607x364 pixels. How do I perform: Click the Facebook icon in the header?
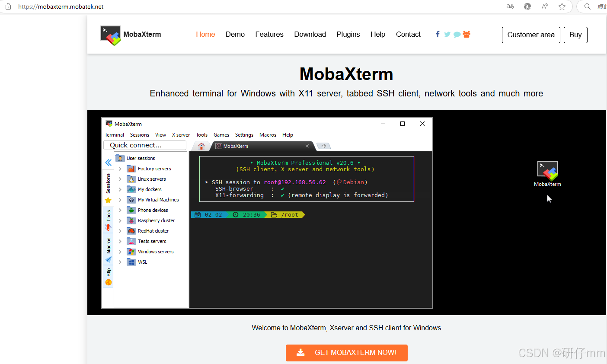tap(437, 34)
